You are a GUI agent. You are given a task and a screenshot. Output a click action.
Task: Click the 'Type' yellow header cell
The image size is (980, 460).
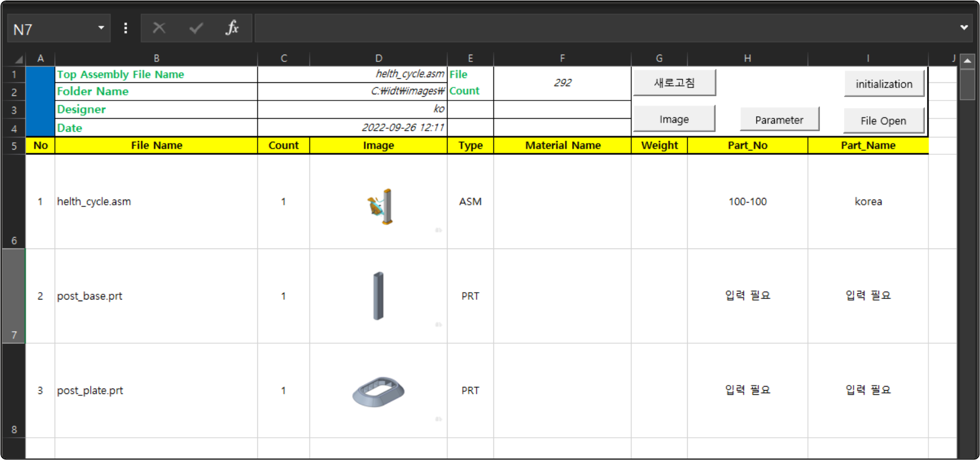470,145
